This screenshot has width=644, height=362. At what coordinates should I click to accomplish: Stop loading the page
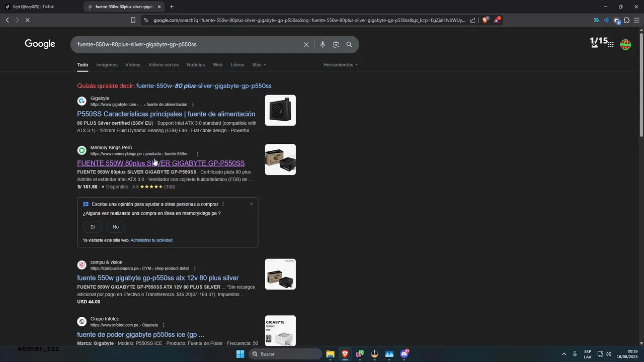[x=27, y=20]
